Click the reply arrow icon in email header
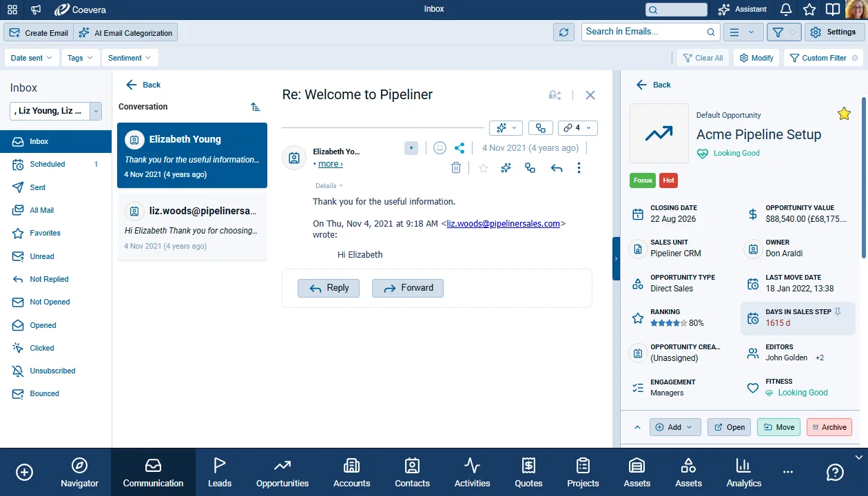Viewport: 868px width, 496px height. point(557,167)
